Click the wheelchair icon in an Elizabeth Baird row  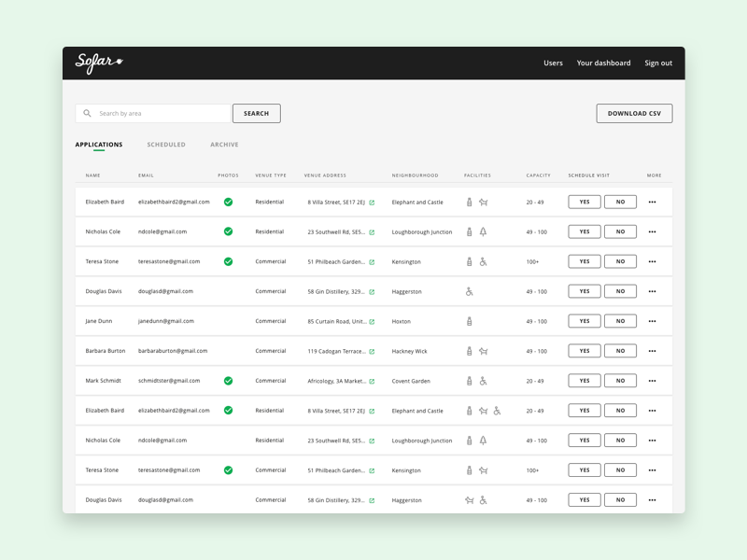(497, 411)
